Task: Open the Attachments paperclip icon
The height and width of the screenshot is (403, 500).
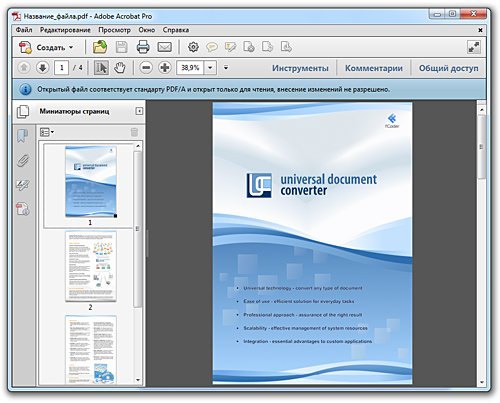Action: coord(23,161)
